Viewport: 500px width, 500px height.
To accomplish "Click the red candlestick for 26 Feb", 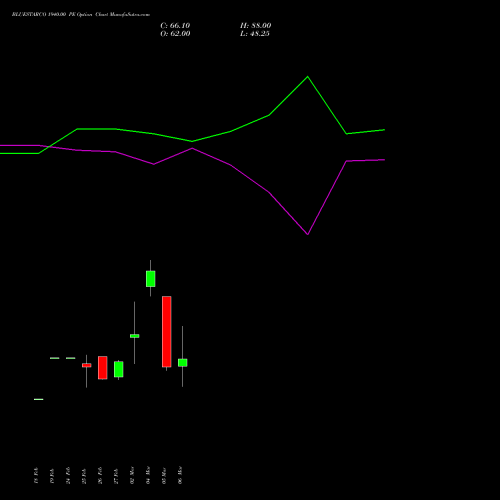I will point(103,368).
